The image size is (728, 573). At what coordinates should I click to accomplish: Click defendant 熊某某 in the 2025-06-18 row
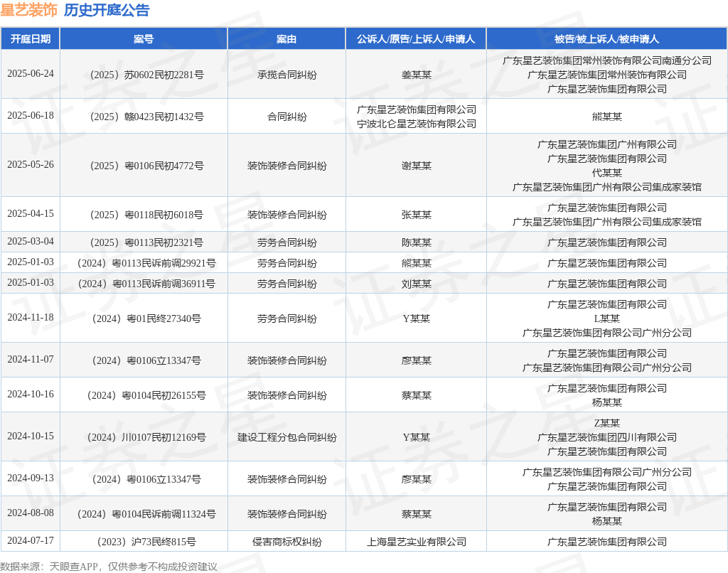pyautogui.click(x=607, y=117)
